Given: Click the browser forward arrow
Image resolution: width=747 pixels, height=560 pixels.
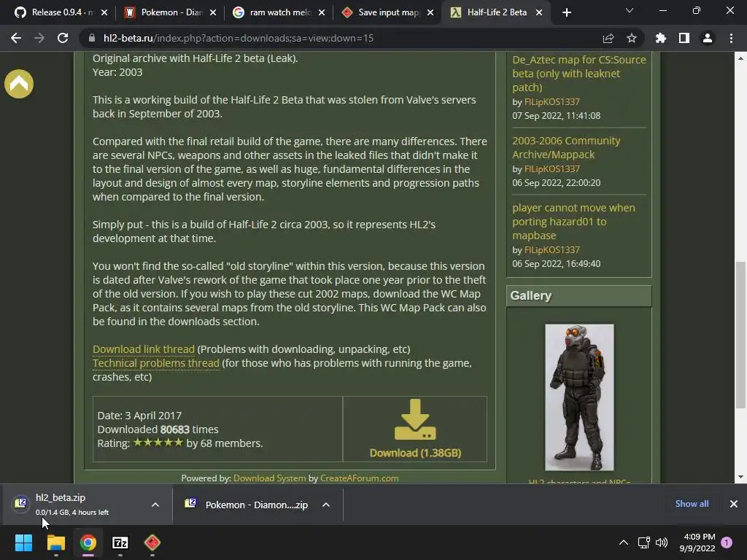Looking at the screenshot, I should pos(39,38).
